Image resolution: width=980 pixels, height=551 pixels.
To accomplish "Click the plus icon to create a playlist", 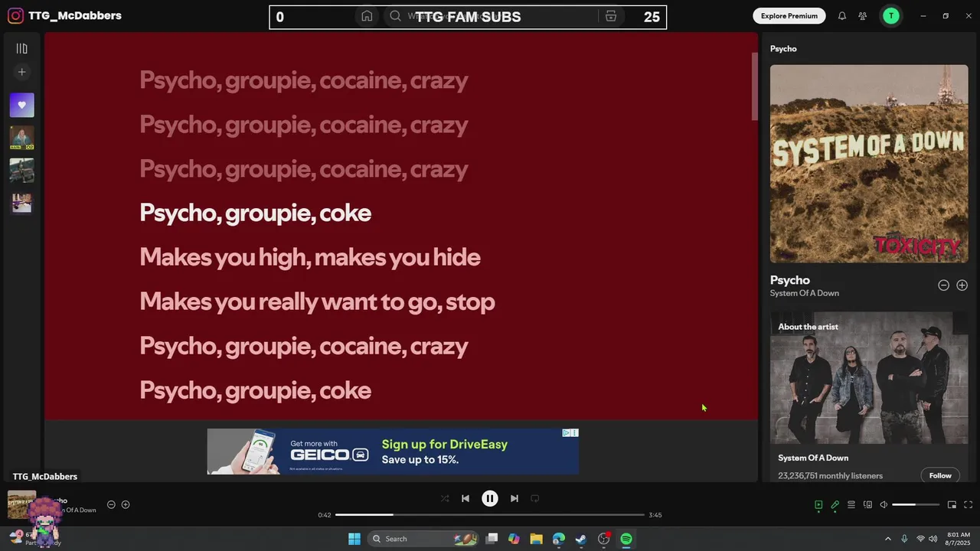I will [21, 72].
